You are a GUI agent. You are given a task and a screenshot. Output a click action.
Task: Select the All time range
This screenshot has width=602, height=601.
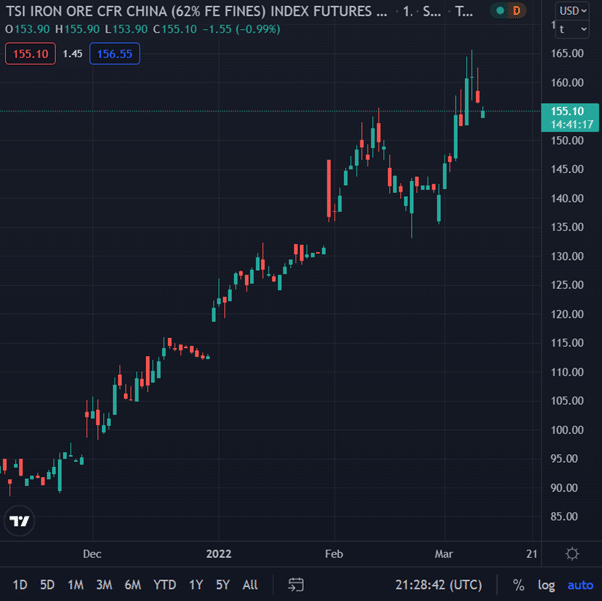[250, 585]
